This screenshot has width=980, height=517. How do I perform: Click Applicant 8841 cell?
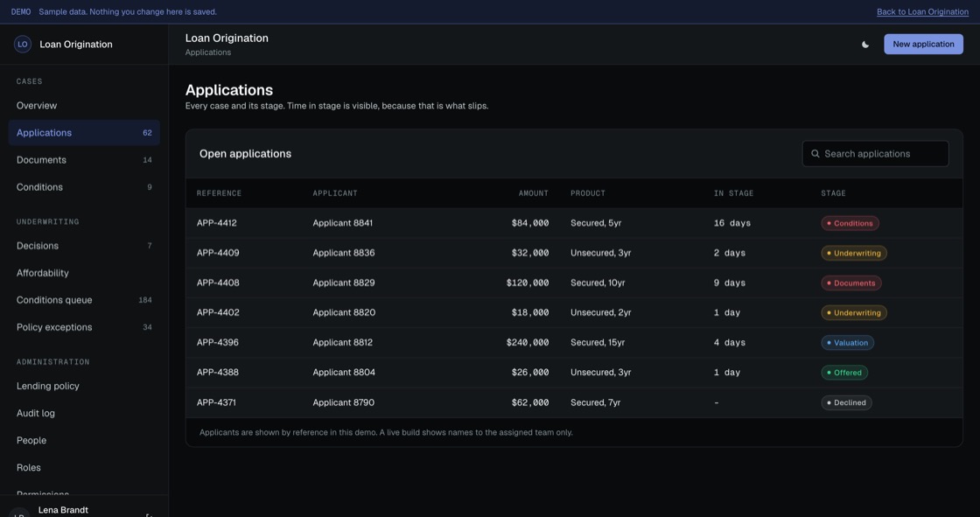coord(342,223)
